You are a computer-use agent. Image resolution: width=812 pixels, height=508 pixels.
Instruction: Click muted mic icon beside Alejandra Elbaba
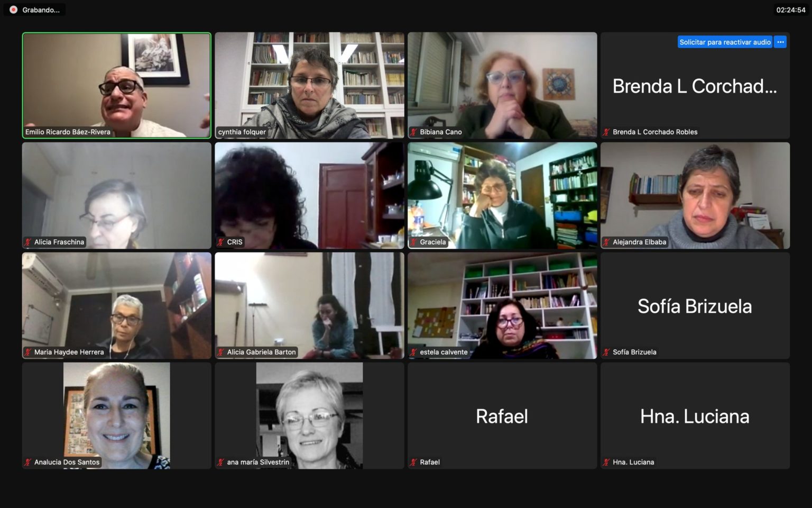click(607, 242)
